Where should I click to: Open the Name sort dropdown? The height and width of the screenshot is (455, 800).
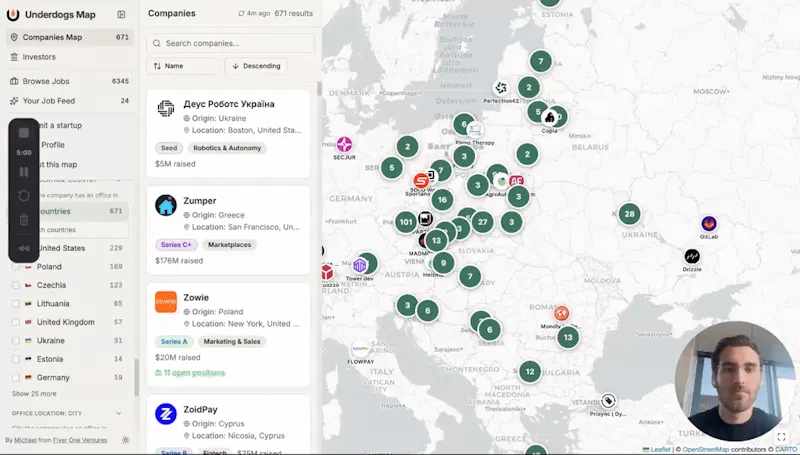coord(183,66)
